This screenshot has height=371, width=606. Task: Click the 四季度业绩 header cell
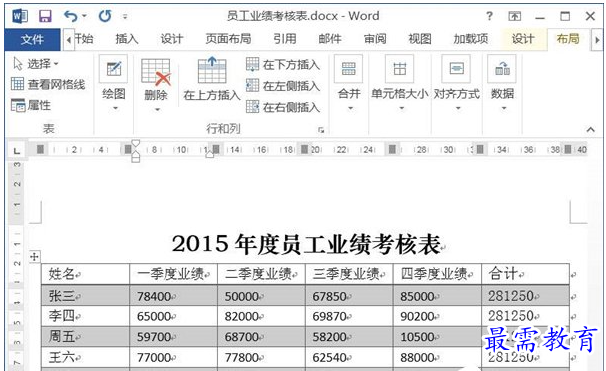click(437, 274)
